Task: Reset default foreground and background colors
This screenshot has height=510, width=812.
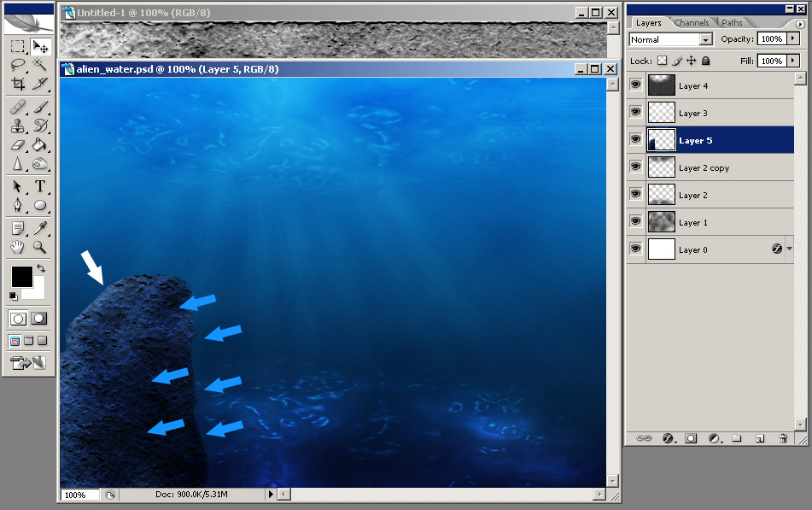Action: pyautogui.click(x=14, y=296)
